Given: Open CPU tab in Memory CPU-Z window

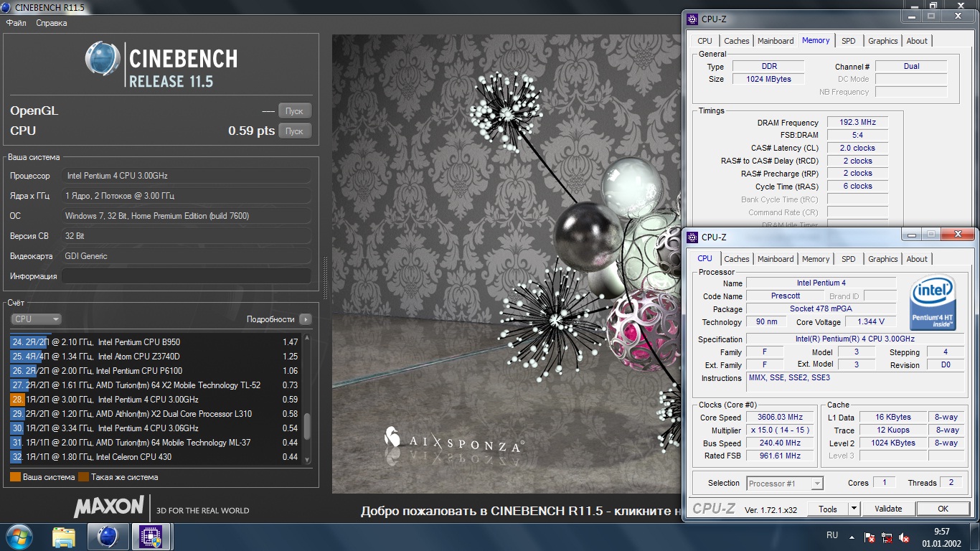Looking at the screenshot, I should point(705,41).
